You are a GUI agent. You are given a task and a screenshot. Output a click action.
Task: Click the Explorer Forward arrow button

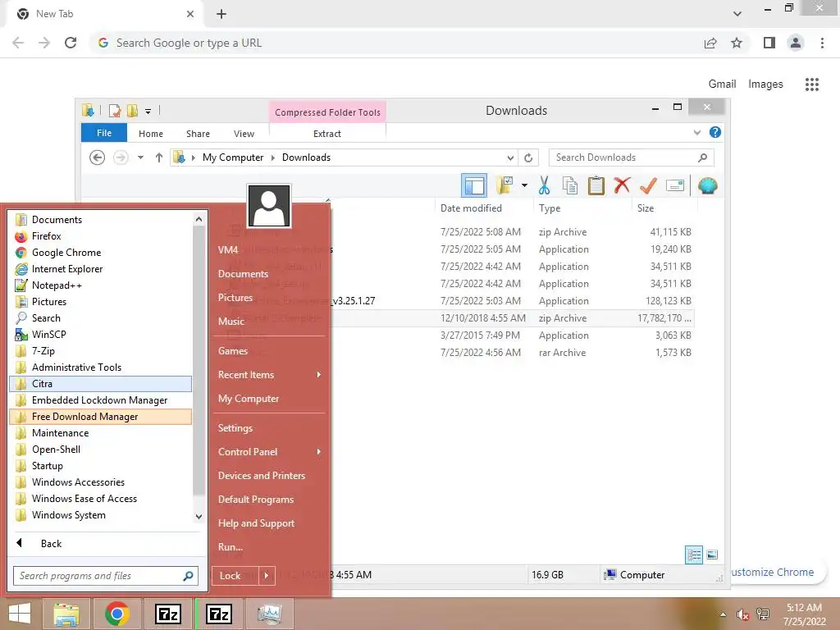[x=121, y=157]
